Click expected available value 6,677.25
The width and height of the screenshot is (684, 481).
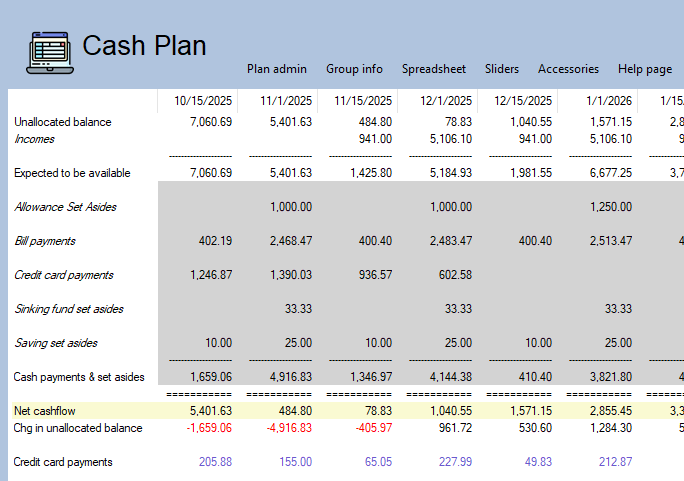pos(611,173)
